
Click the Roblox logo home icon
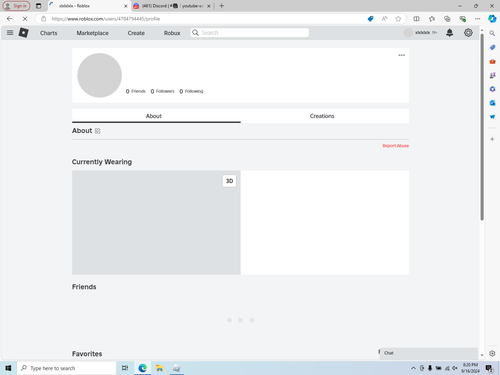tap(23, 33)
